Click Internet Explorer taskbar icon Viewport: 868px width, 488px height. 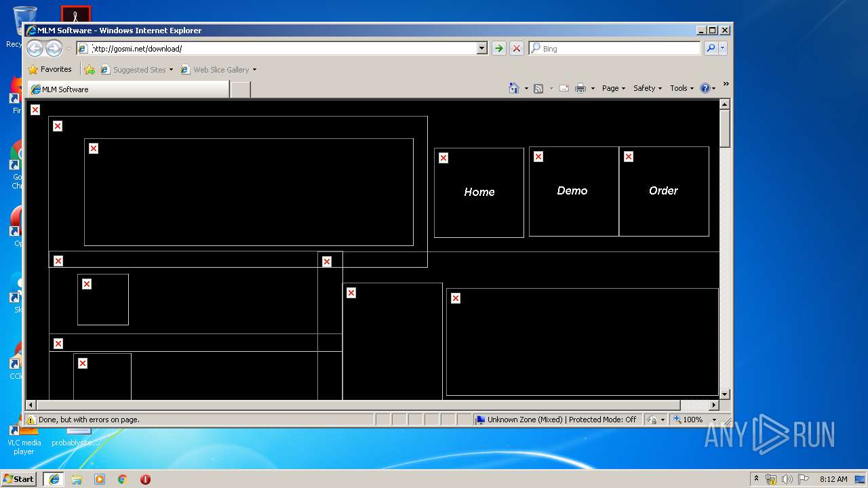(x=54, y=479)
